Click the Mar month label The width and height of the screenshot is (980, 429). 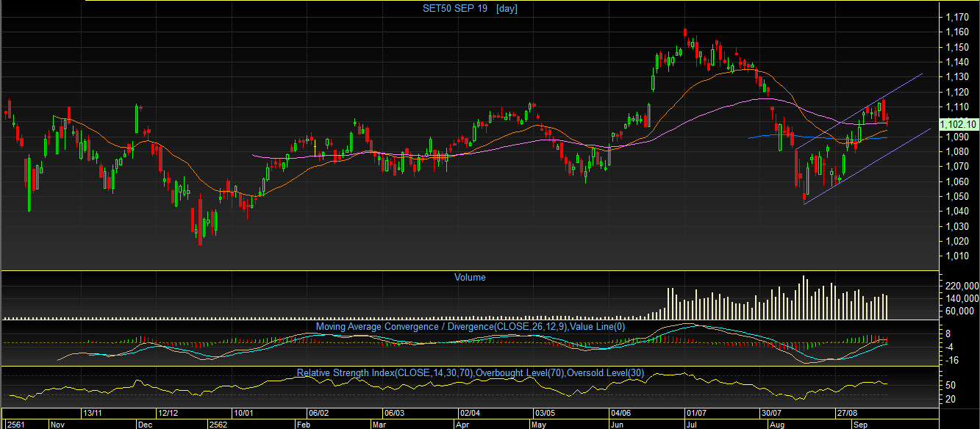[x=379, y=424]
